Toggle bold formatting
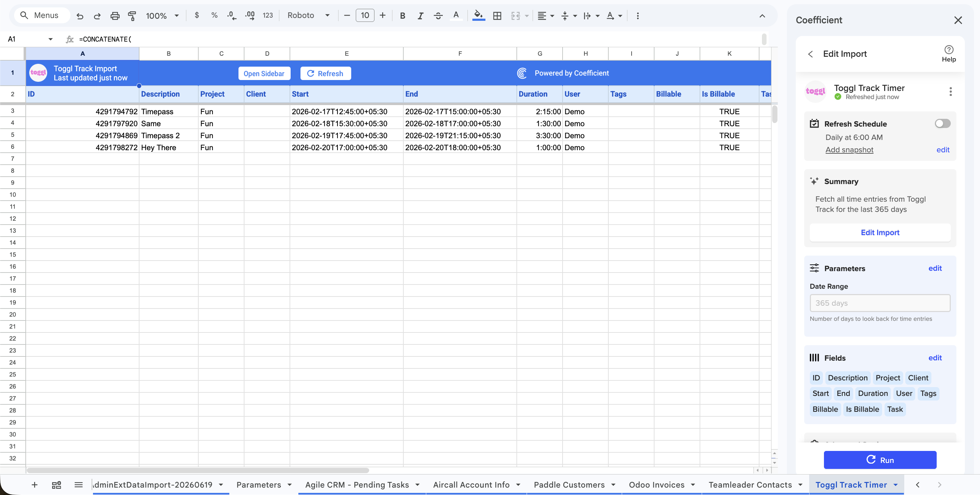Screen dimensions: 980x495 coord(403,16)
